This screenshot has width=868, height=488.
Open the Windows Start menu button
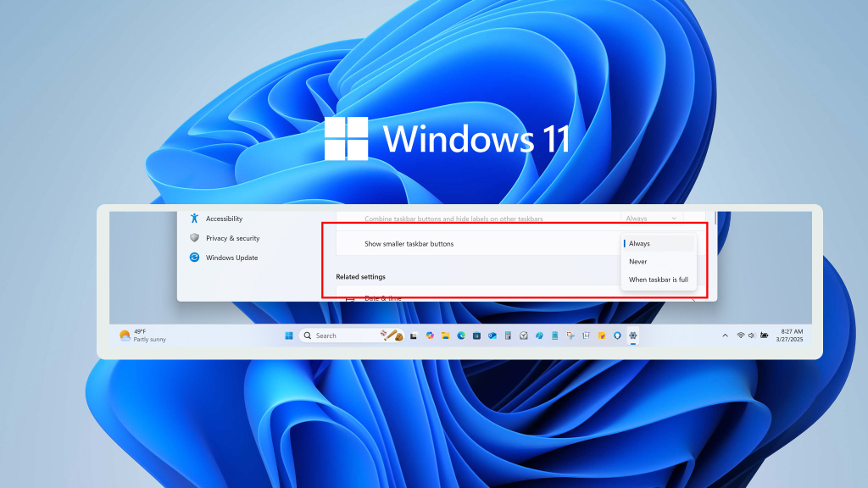point(289,335)
